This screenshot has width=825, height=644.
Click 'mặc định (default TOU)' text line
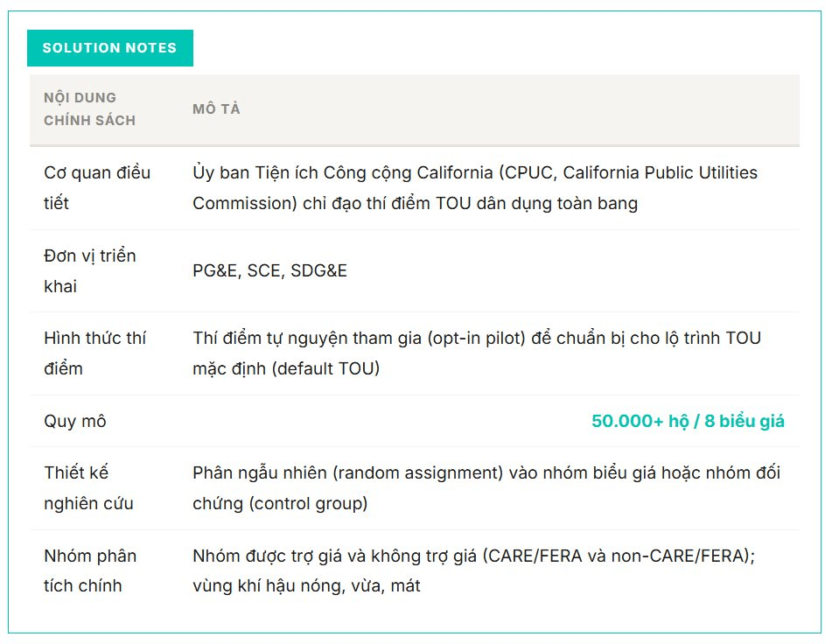point(286,368)
